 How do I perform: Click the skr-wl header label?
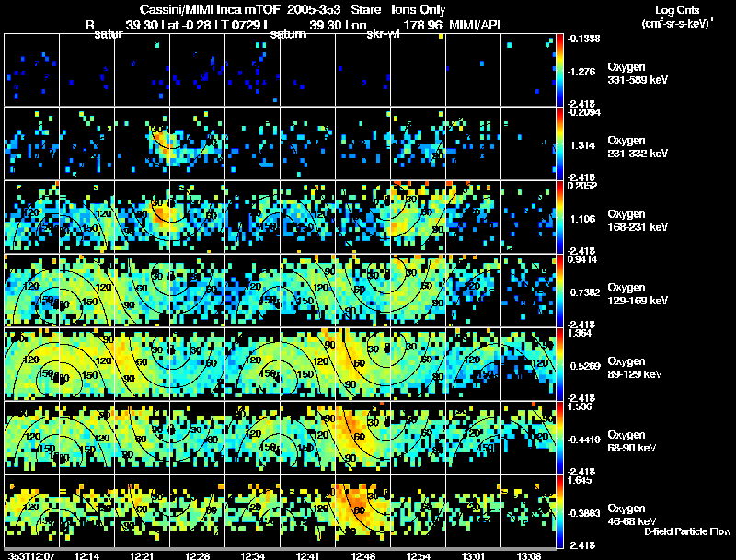click(x=383, y=34)
